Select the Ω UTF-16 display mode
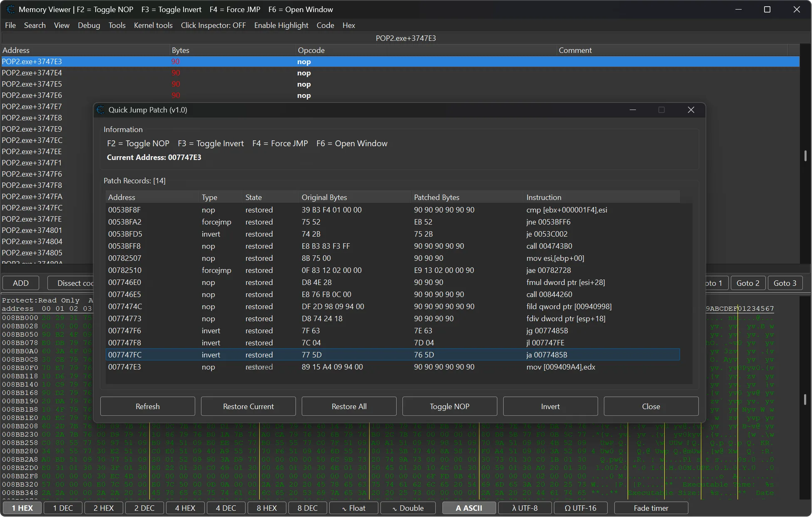Image resolution: width=812 pixels, height=517 pixels. point(580,508)
